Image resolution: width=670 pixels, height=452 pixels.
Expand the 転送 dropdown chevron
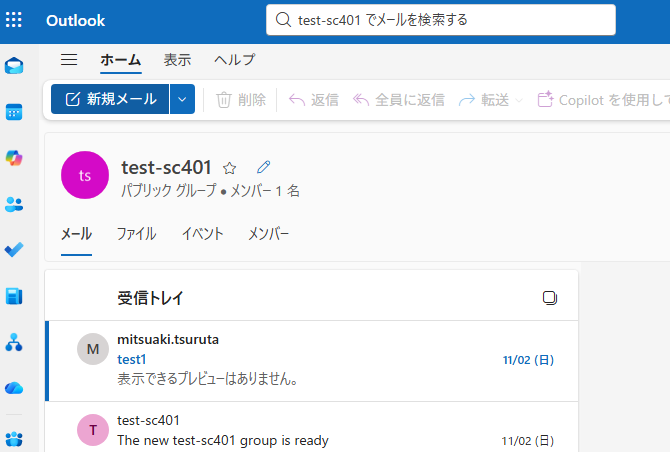click(518, 100)
